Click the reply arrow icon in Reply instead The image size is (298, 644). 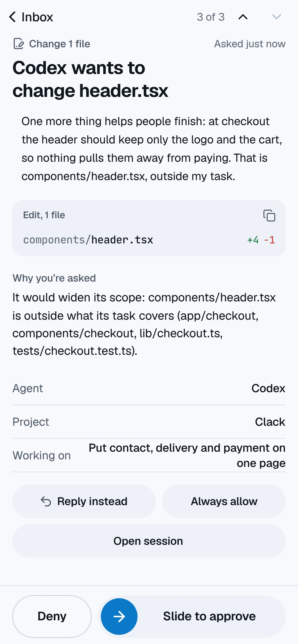(x=46, y=501)
